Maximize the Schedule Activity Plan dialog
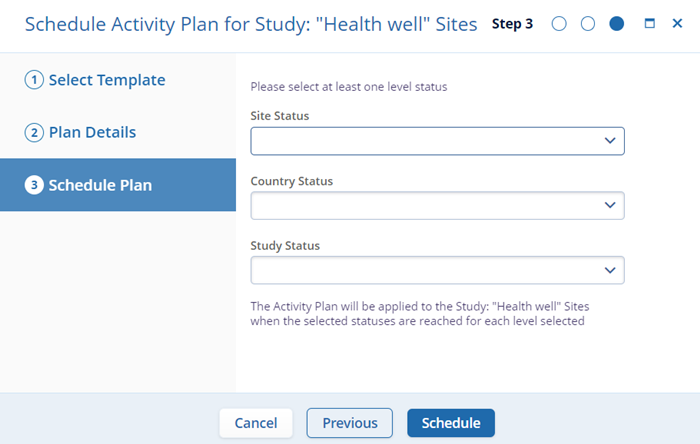 coord(649,24)
